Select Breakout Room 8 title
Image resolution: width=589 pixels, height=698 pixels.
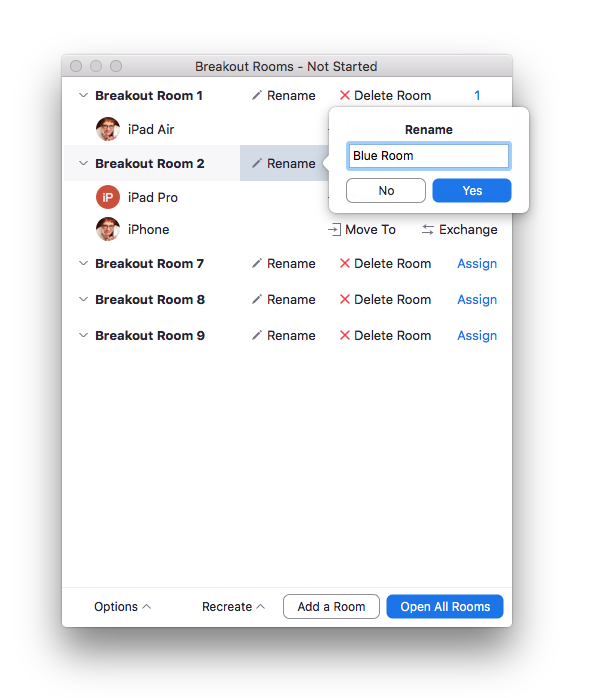[150, 299]
